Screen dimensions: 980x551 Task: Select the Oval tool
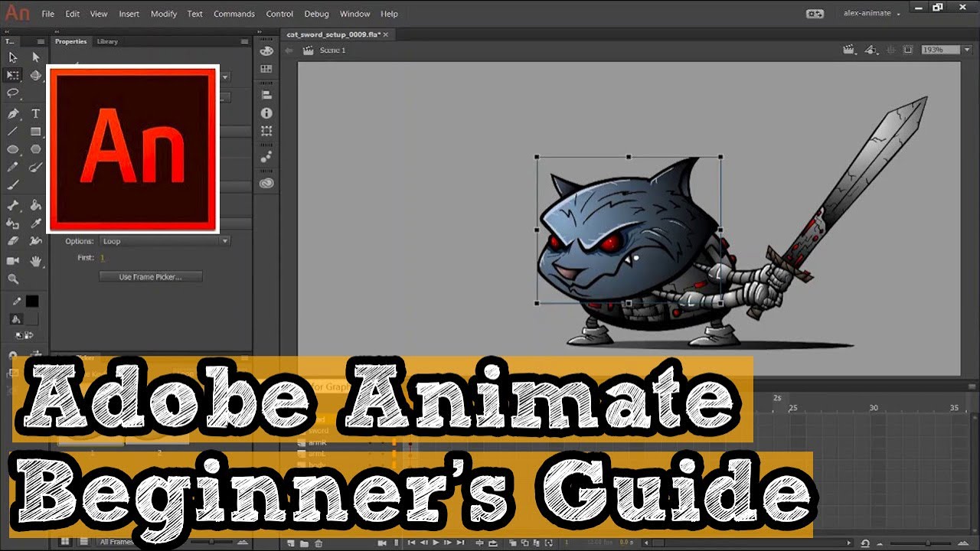[x=13, y=149]
